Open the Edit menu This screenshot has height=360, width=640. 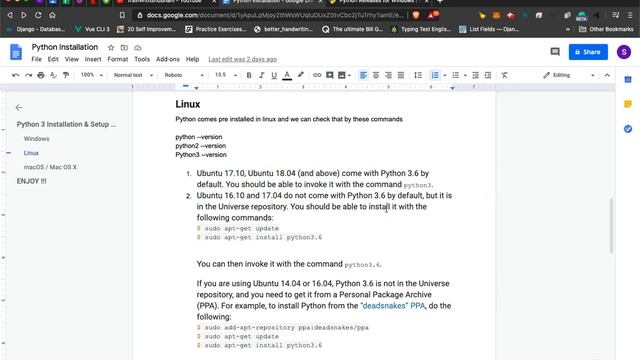[x=53, y=59]
